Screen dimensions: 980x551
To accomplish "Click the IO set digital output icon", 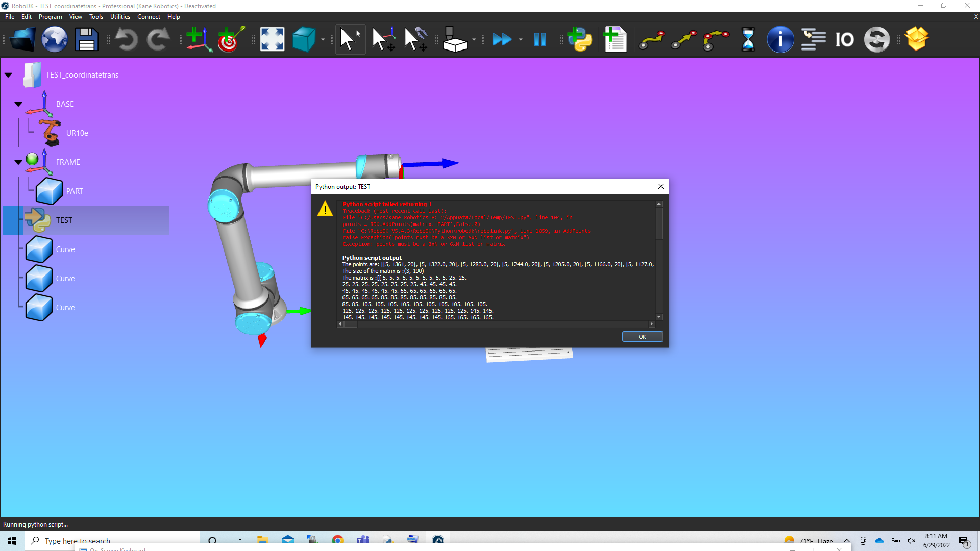I will pos(844,39).
